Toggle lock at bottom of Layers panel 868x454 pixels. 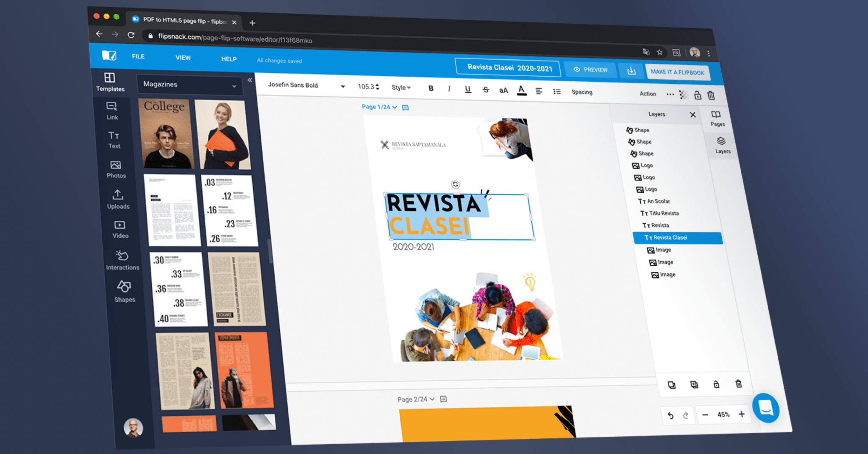click(716, 384)
